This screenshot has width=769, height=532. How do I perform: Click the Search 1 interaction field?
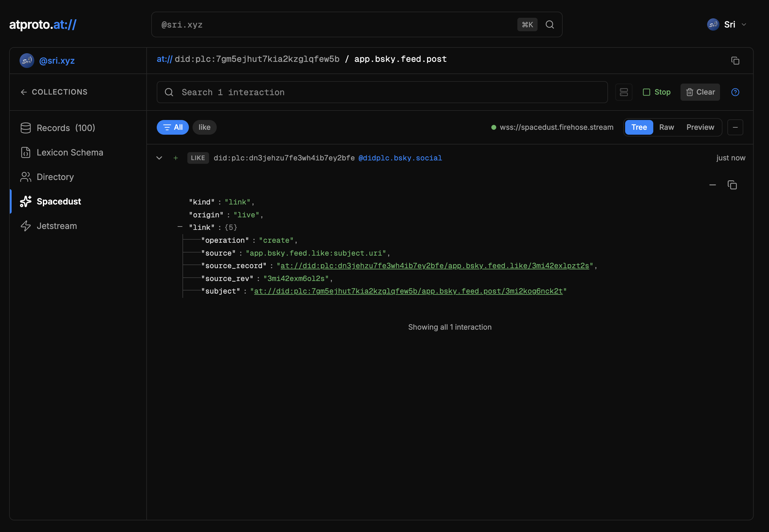(x=382, y=92)
